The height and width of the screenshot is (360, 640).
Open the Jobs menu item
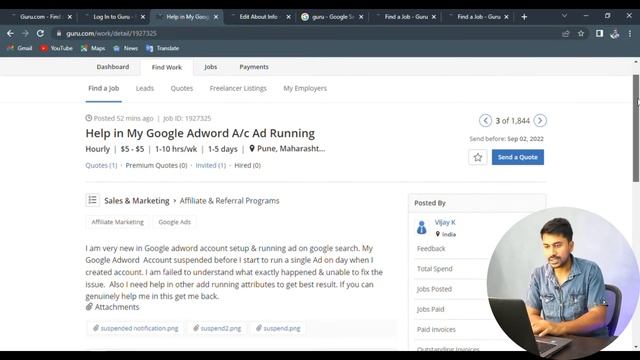click(x=211, y=67)
